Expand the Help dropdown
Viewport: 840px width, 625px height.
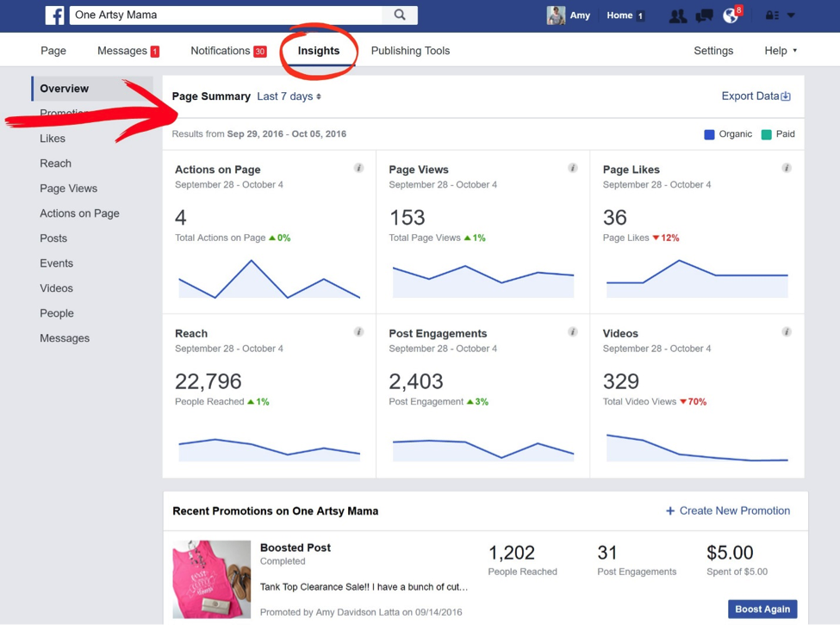(781, 51)
